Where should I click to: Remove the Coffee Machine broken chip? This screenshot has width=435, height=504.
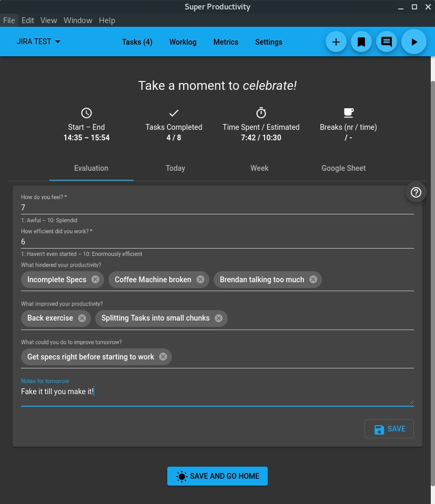pyautogui.click(x=200, y=279)
